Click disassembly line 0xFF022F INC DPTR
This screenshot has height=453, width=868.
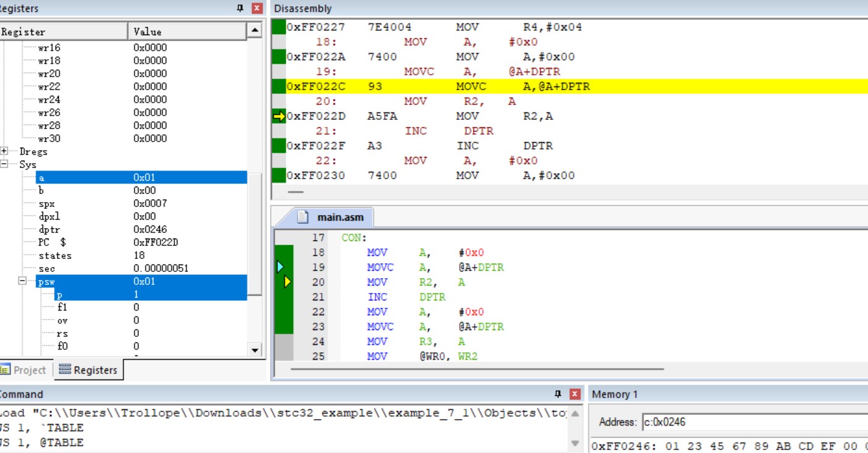pyautogui.click(x=570, y=145)
